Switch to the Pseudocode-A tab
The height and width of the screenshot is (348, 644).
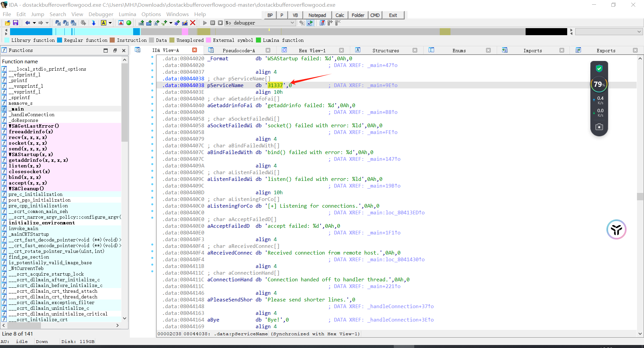coord(238,51)
